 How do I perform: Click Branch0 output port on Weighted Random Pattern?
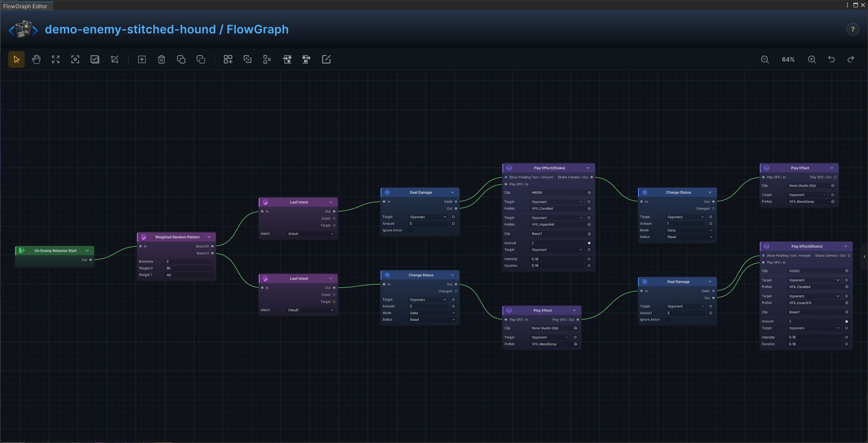[x=212, y=246]
